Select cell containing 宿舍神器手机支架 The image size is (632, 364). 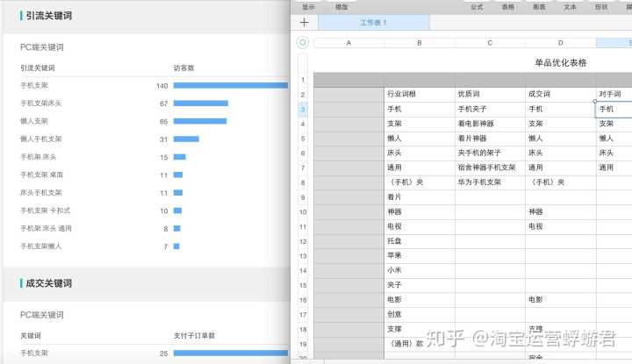point(489,167)
